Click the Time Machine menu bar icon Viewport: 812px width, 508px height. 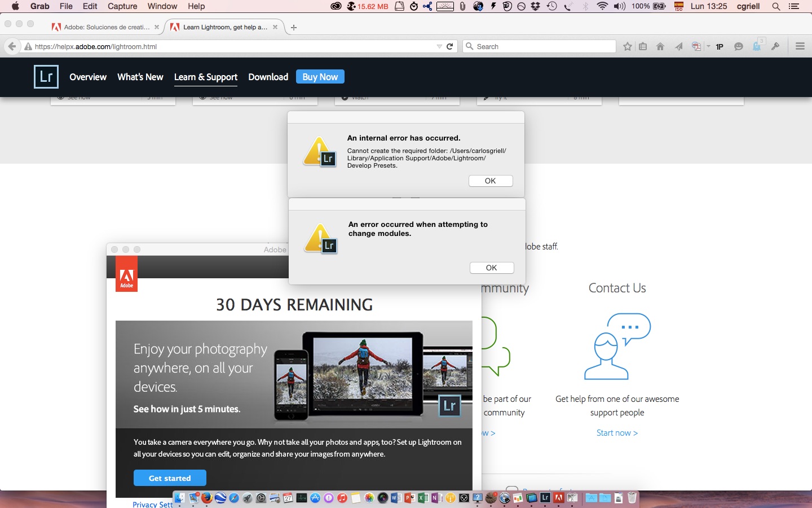pos(551,6)
